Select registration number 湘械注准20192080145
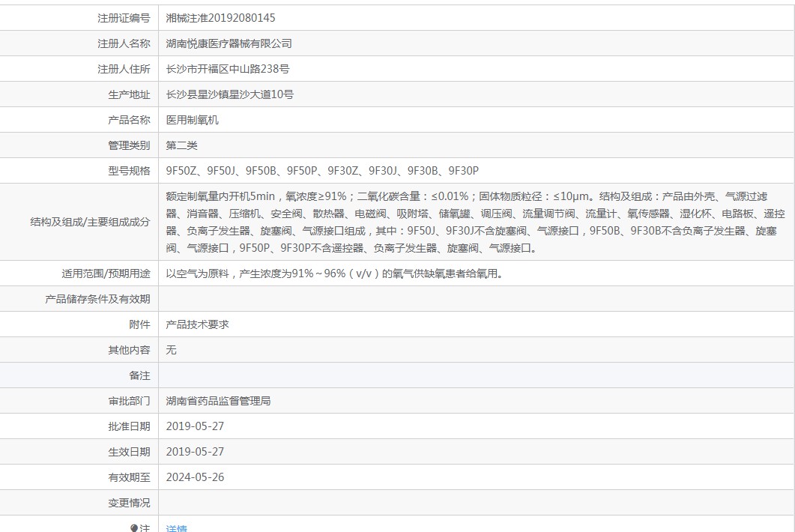This screenshot has width=795, height=532. coord(220,18)
